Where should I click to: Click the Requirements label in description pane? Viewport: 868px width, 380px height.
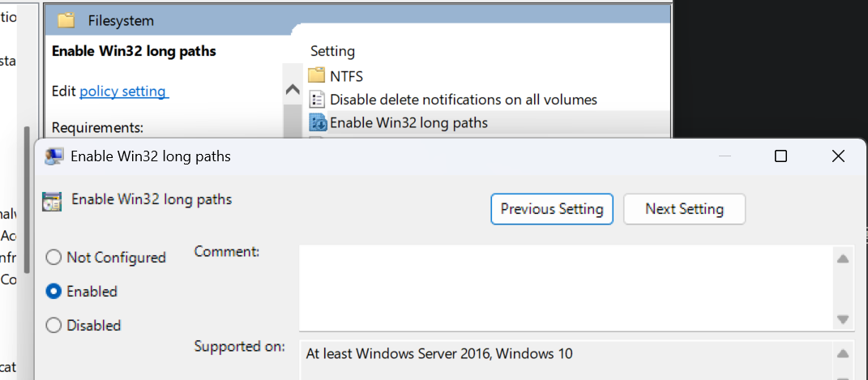coord(97,128)
